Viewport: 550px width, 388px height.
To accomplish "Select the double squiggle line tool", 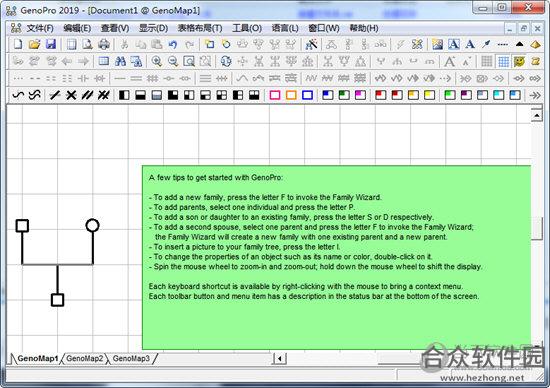I will point(34,95).
